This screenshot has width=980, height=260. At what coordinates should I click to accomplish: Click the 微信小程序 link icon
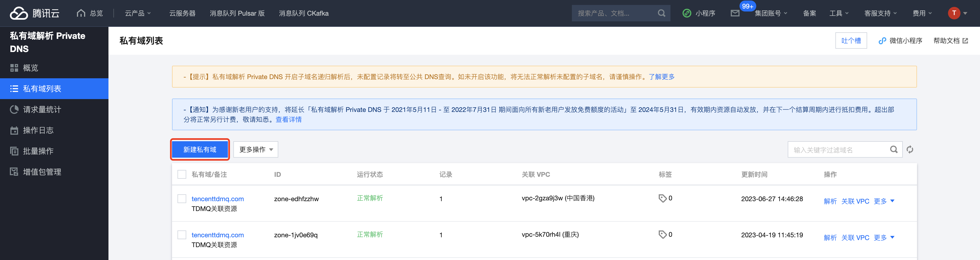[x=882, y=41]
